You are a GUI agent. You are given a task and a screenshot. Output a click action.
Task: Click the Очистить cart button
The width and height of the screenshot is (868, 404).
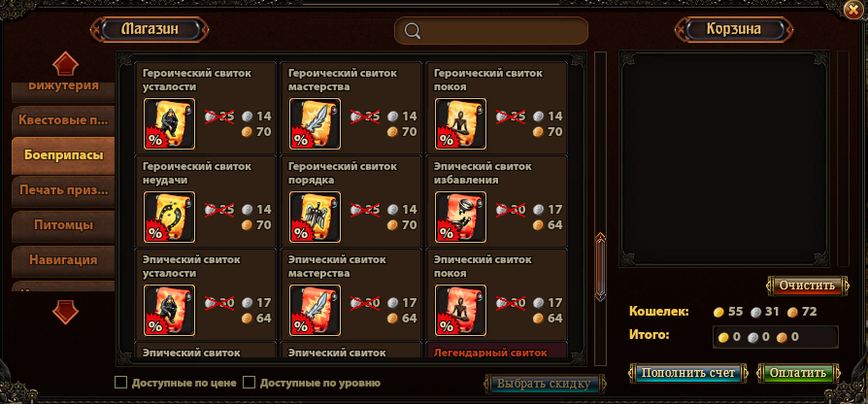coord(807,286)
